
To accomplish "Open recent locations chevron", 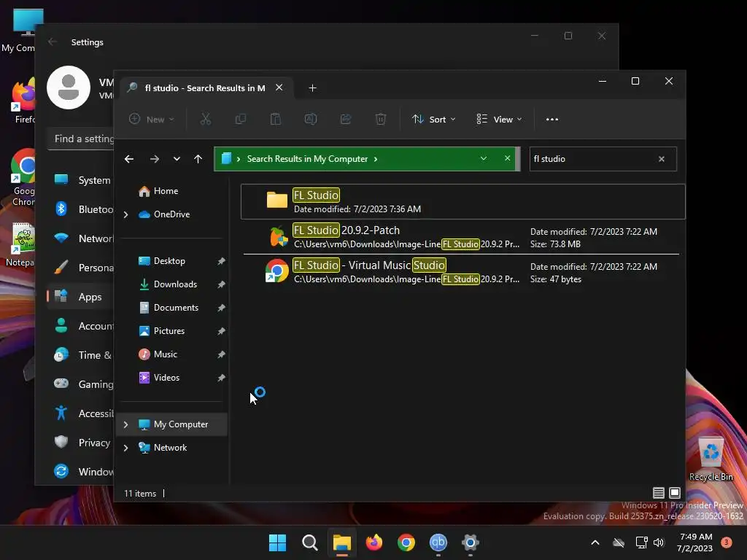I will pos(177,159).
